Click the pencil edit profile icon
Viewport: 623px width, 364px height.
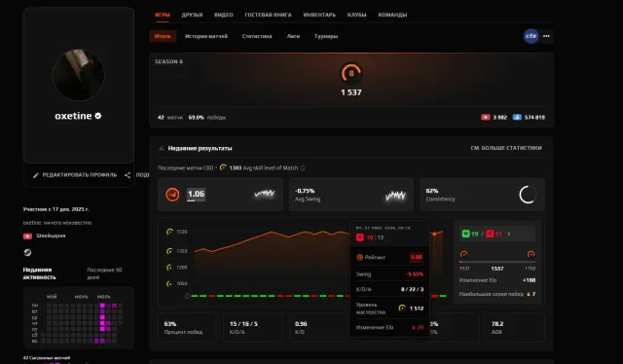pyautogui.click(x=36, y=175)
